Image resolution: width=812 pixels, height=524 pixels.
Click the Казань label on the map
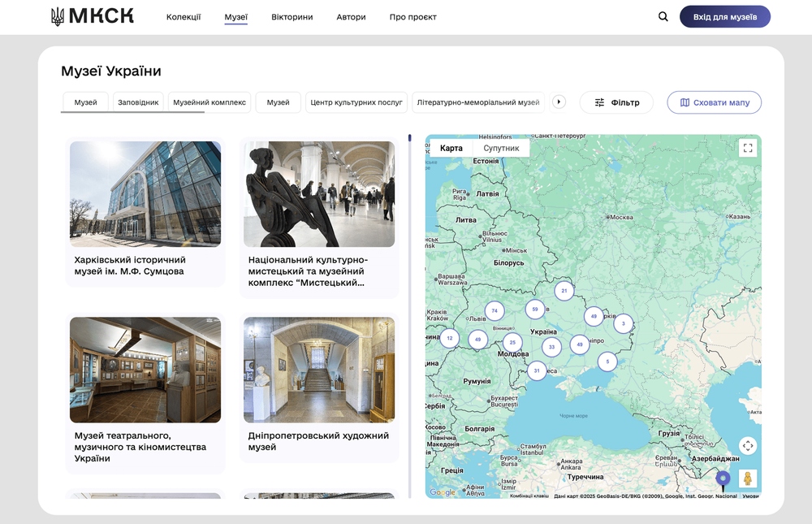pyautogui.click(x=740, y=216)
